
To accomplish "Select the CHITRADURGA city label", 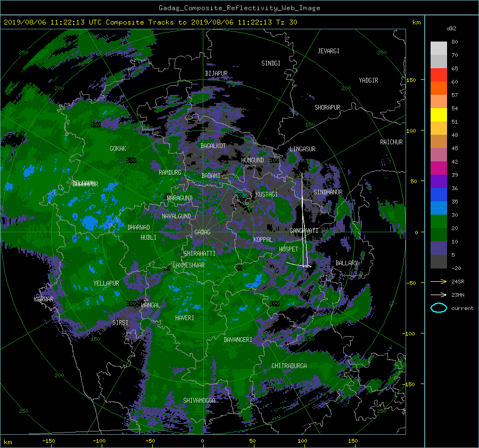I will click(289, 366).
